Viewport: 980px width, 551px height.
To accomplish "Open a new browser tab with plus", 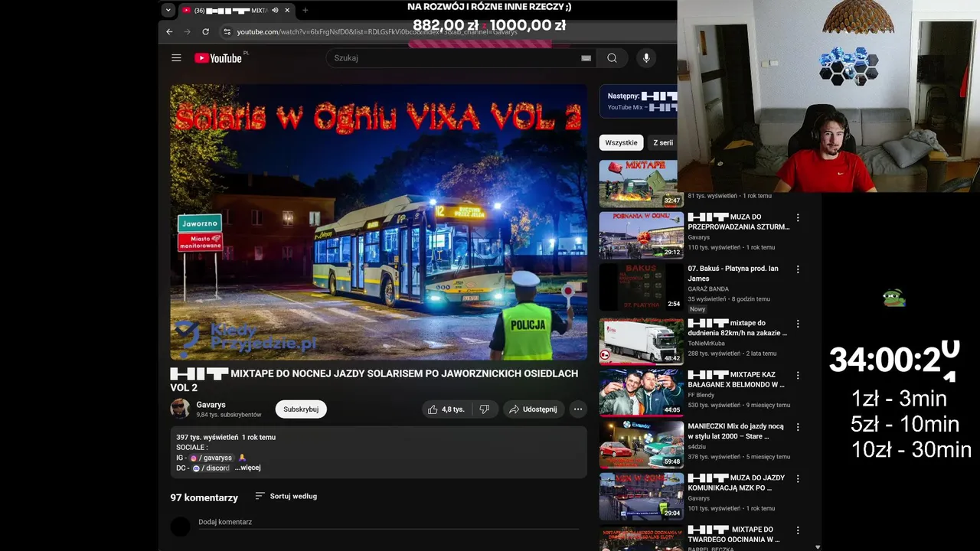I will point(305,10).
